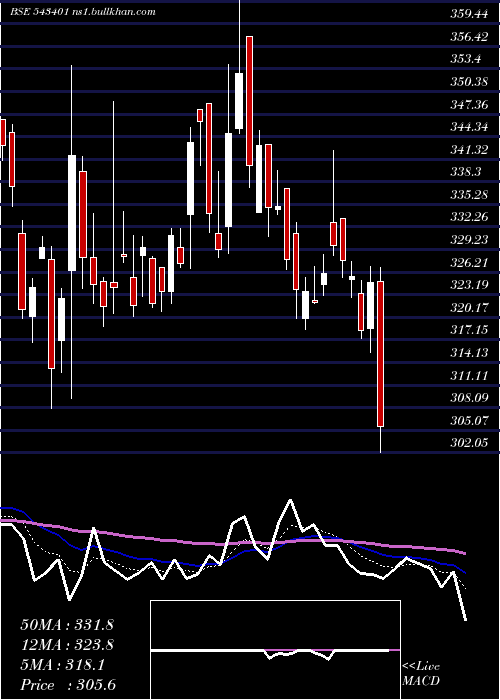Click the '12MA : 323.8' readout
This screenshot has width=500, height=700.
pyautogui.click(x=67, y=645)
